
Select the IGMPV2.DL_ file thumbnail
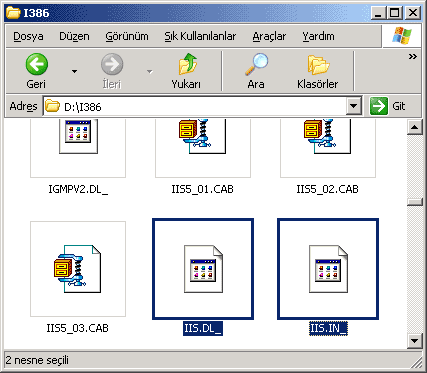point(78,148)
